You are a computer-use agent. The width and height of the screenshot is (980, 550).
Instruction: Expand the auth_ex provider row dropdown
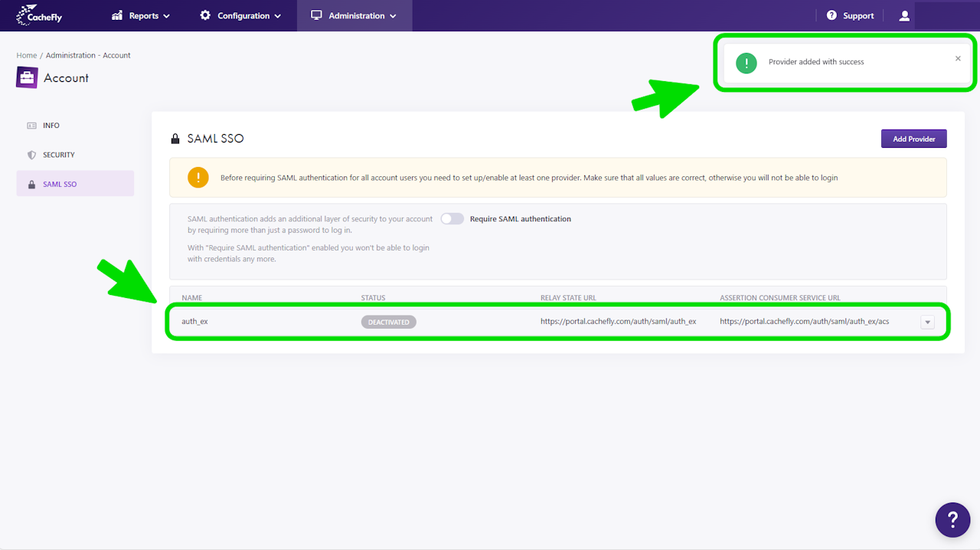[927, 322]
